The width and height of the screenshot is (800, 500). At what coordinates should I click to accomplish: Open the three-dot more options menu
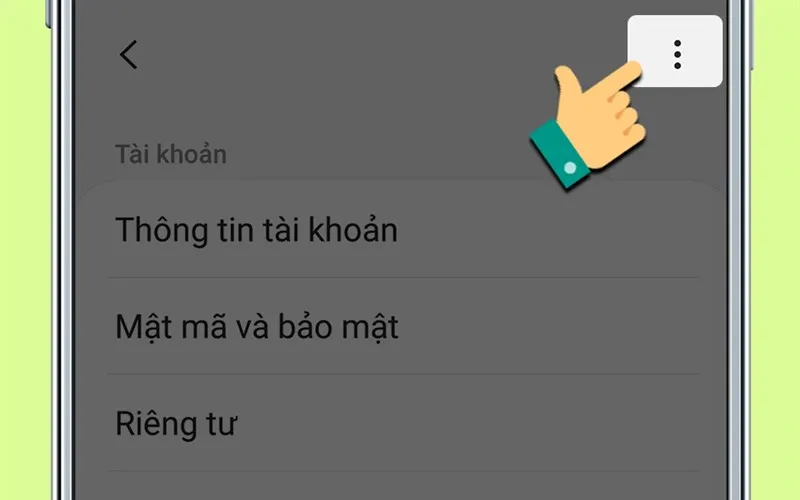click(675, 52)
